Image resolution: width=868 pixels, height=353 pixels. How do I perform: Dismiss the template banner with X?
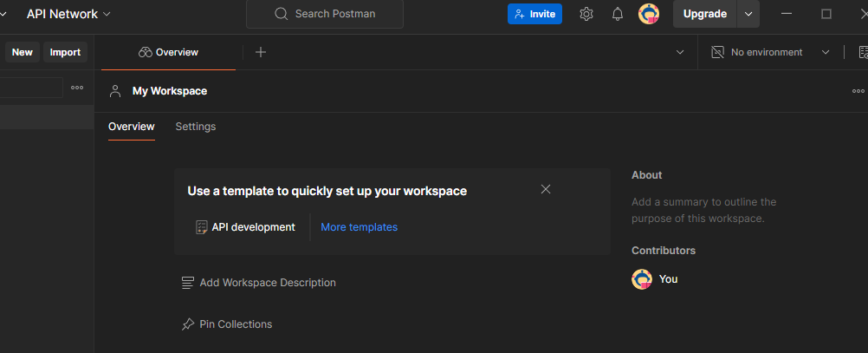545,189
